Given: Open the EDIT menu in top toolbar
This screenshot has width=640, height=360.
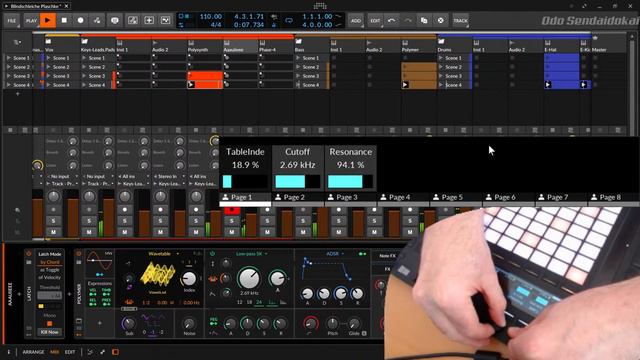Looking at the screenshot, I should 375,20.
